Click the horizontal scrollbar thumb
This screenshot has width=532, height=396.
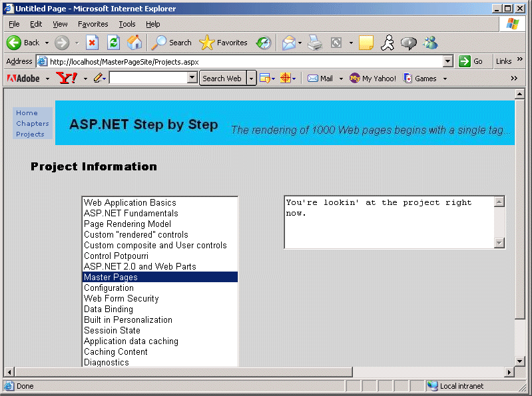183,372
